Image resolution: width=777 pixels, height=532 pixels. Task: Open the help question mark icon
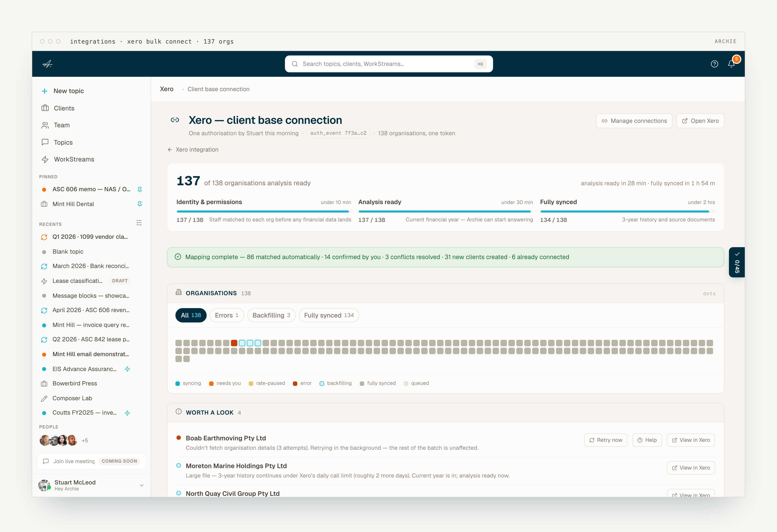[714, 64]
